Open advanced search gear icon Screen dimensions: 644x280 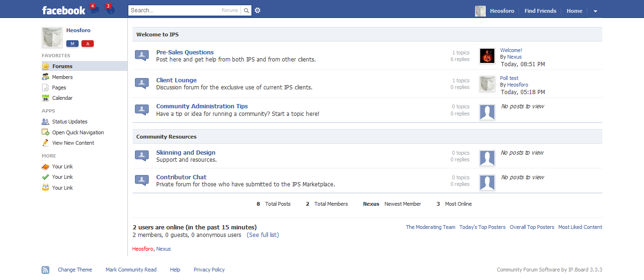[258, 10]
